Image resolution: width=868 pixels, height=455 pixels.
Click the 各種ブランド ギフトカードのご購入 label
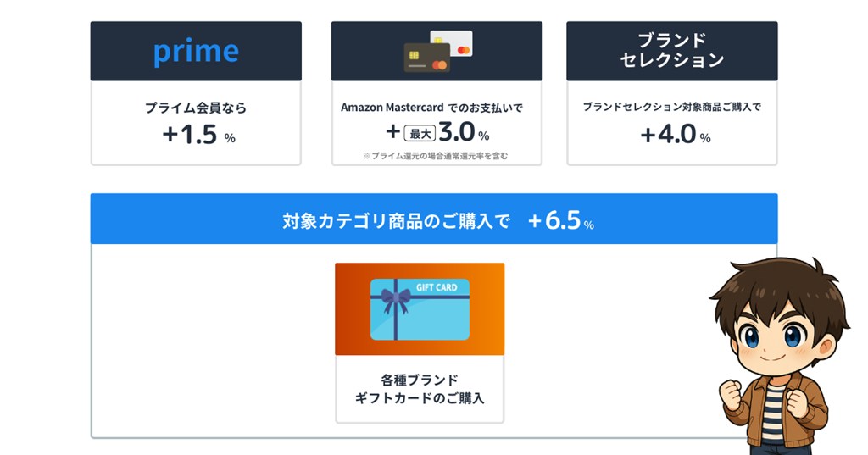(420, 388)
